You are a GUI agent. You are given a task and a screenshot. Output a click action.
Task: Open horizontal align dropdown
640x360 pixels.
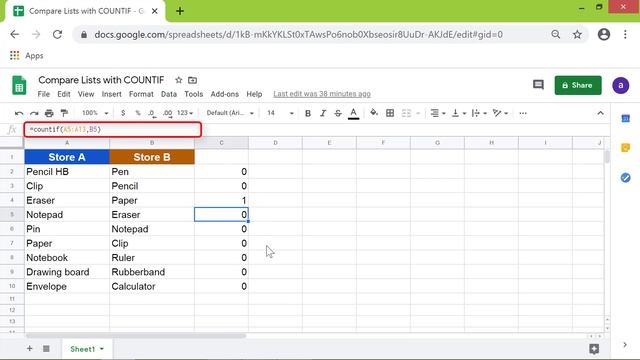pyautogui.click(x=438, y=113)
